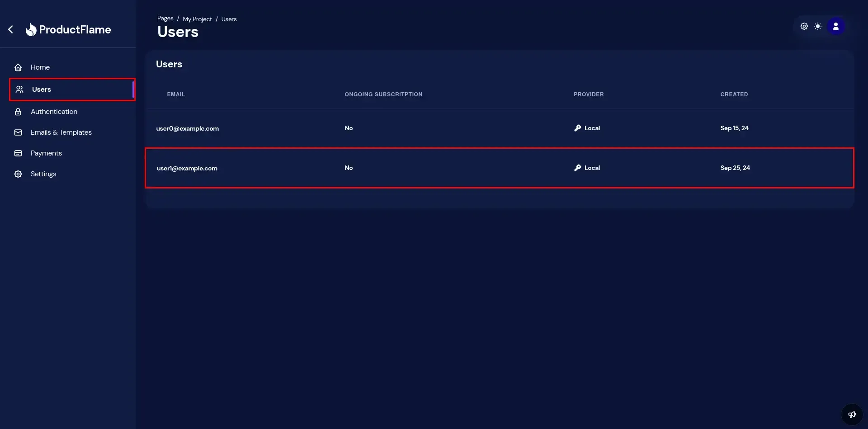Open the settings gear in top bar

click(804, 27)
